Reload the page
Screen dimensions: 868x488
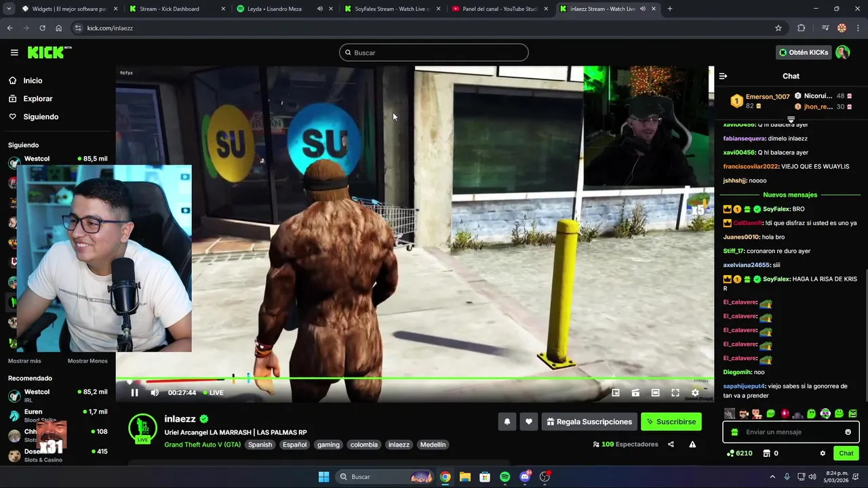(x=42, y=28)
